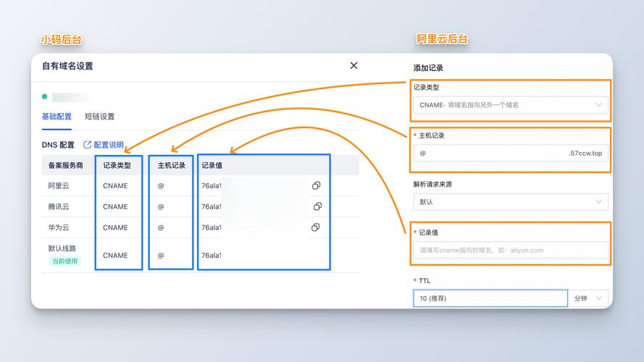Viewport: 644px width, 362px height.
Task: Focus the TTL 10 (推荐) field
Action: click(x=490, y=298)
